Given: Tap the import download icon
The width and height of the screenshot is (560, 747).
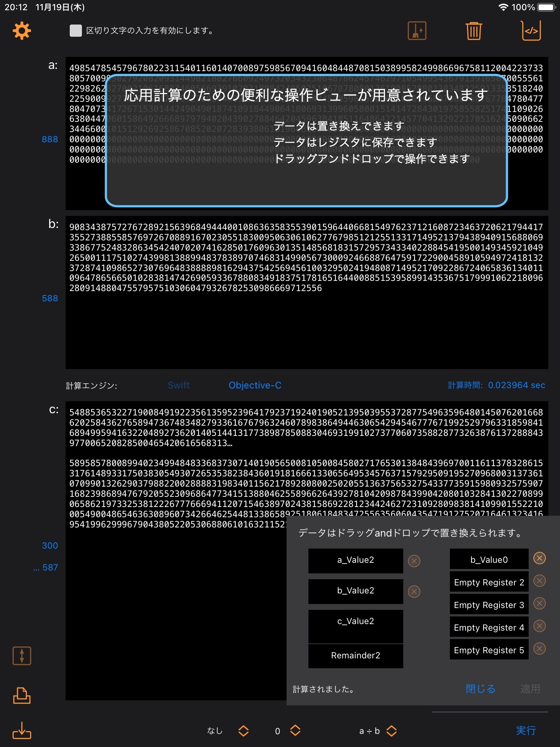Looking at the screenshot, I should (x=22, y=730).
